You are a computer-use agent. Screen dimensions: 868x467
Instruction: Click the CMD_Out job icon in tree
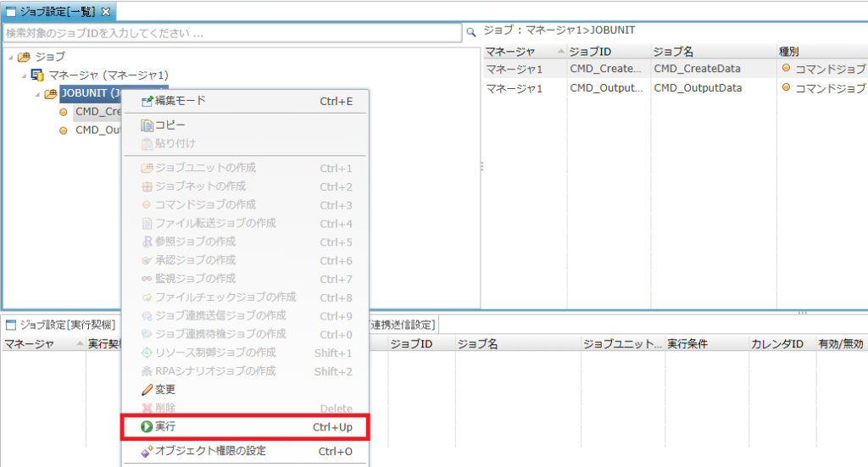64,131
